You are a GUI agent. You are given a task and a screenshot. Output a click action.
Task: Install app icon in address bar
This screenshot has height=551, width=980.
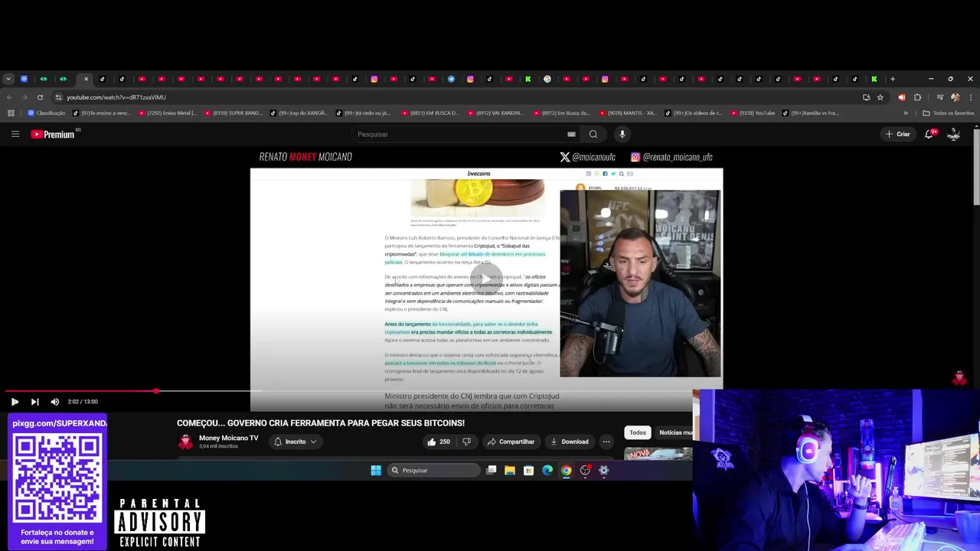(866, 97)
